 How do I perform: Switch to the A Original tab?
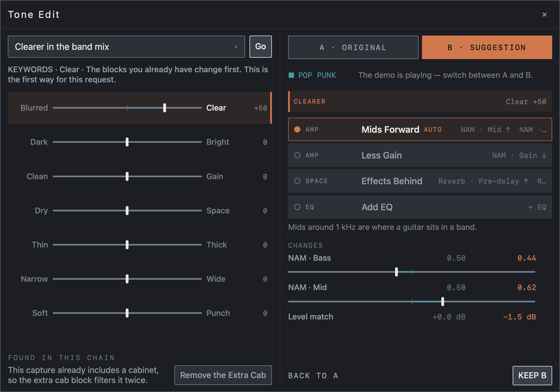point(353,47)
